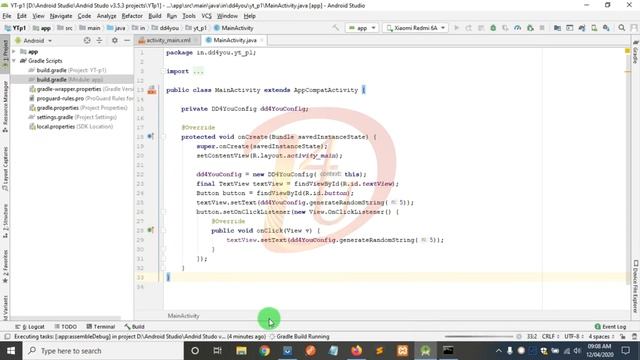Toggle tool window quick access icon
The width and height of the screenshot is (640, 360).
(x=7, y=336)
